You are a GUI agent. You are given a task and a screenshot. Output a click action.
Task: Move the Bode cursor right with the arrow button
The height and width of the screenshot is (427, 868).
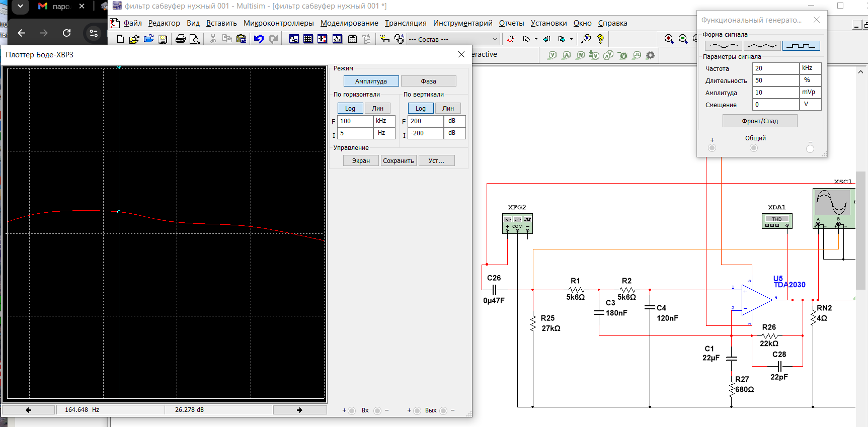pyautogui.click(x=299, y=410)
